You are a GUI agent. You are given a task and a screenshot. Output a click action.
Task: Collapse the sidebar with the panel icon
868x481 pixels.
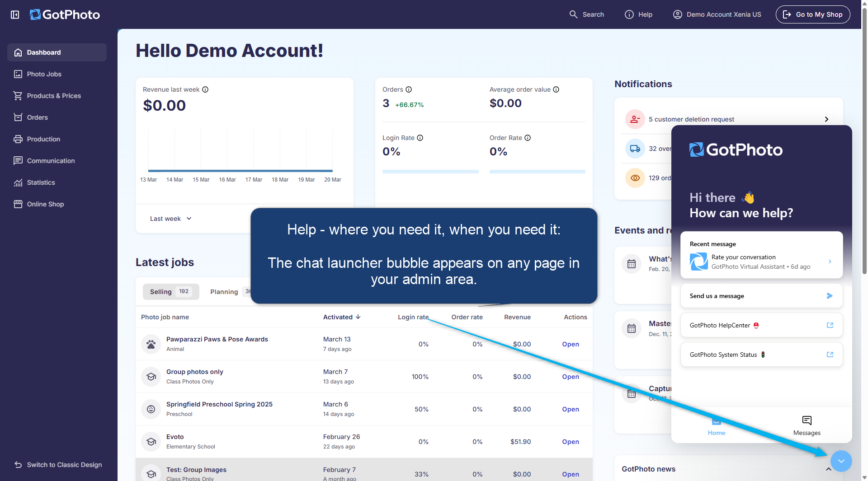pyautogui.click(x=15, y=14)
